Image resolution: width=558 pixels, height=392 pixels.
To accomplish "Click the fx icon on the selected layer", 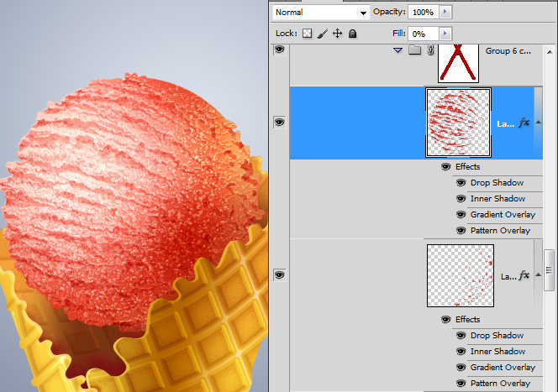I will tap(524, 123).
